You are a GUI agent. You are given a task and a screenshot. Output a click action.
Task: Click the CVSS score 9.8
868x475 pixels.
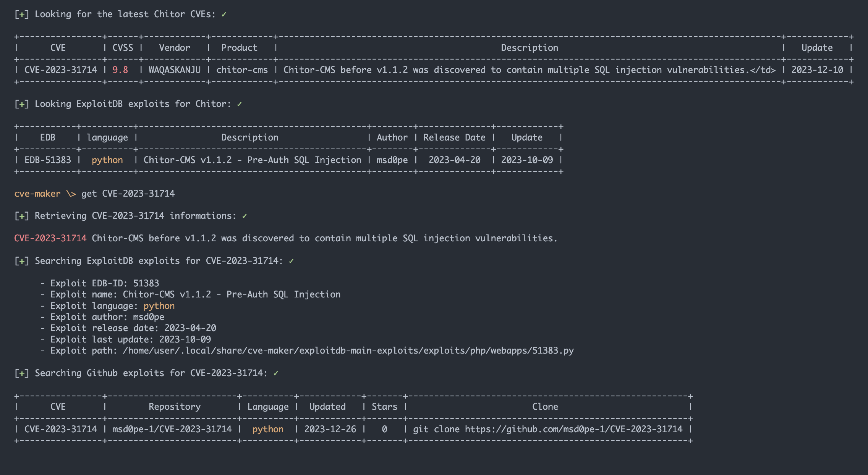click(120, 70)
